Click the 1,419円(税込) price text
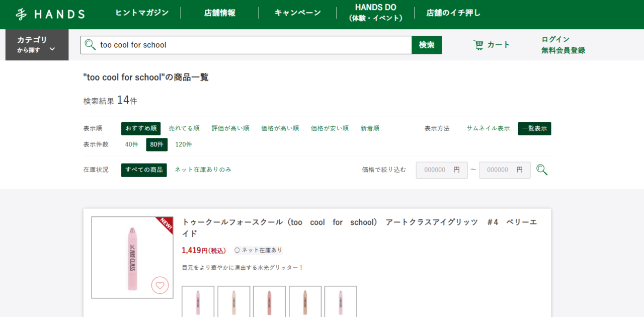The height and width of the screenshot is (317, 644). pyautogui.click(x=204, y=250)
